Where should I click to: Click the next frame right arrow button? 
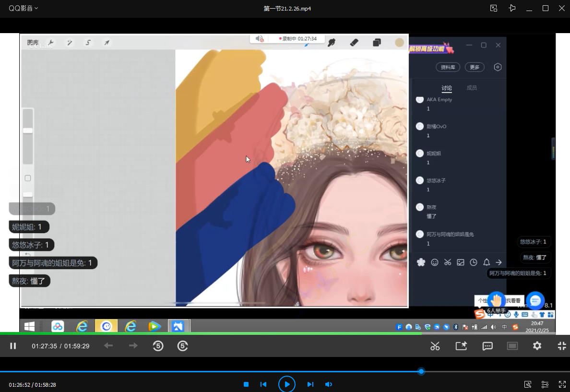[133, 346]
